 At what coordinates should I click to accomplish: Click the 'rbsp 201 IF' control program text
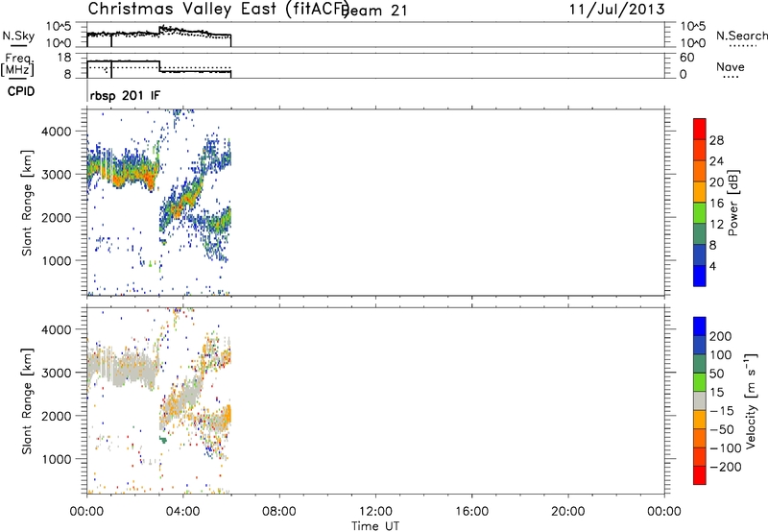coord(125,95)
